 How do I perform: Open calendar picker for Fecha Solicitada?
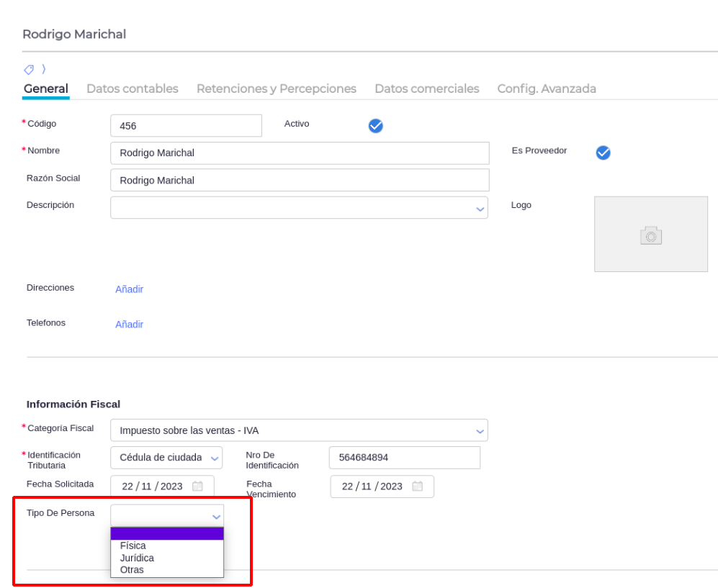(x=197, y=487)
